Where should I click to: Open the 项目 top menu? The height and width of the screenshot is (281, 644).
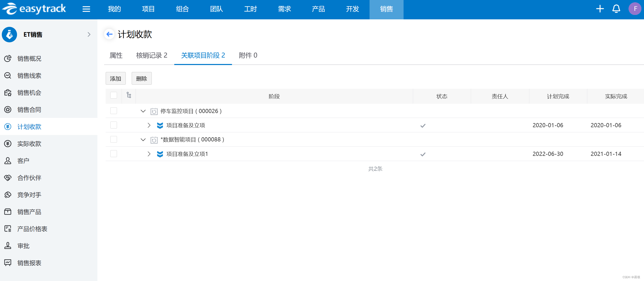pos(148,9)
